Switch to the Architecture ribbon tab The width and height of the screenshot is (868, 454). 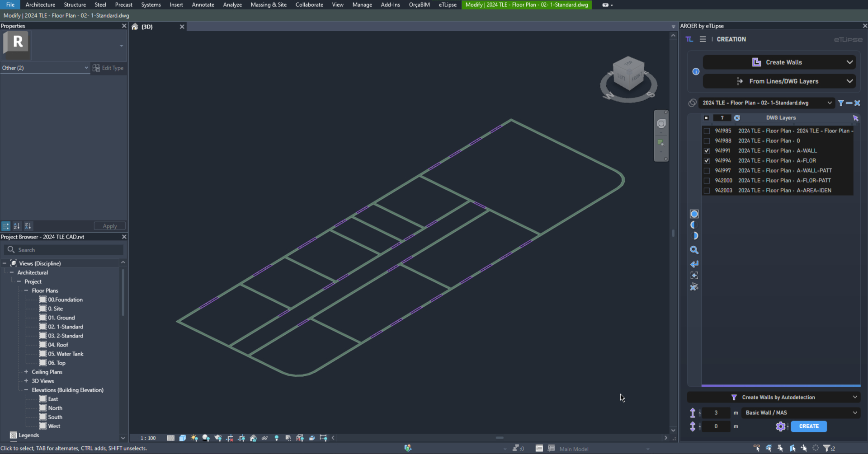[40, 5]
